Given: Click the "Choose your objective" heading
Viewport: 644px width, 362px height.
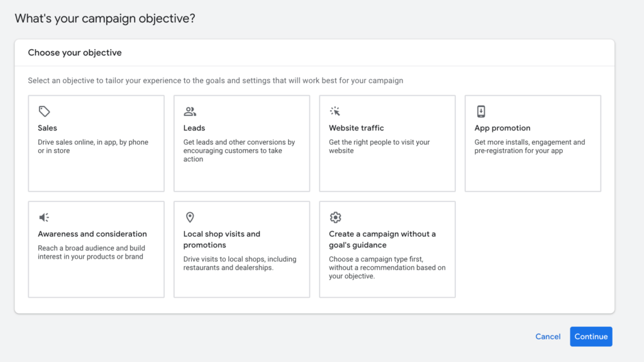Looking at the screenshot, I should 75,53.
